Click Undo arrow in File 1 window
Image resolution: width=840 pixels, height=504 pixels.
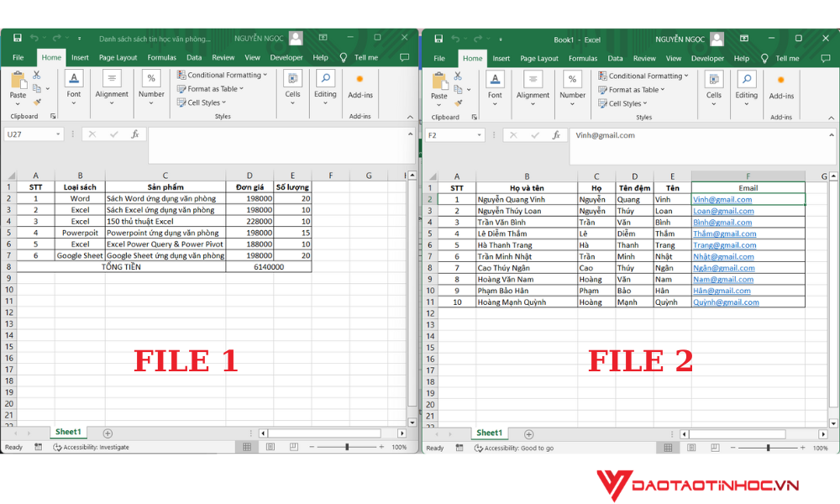click(34, 38)
